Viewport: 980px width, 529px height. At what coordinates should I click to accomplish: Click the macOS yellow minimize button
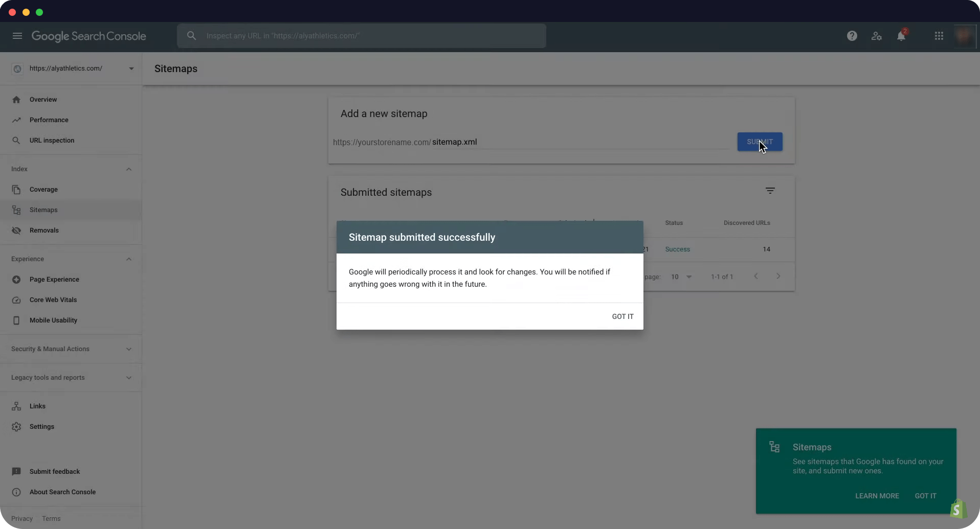[26, 12]
